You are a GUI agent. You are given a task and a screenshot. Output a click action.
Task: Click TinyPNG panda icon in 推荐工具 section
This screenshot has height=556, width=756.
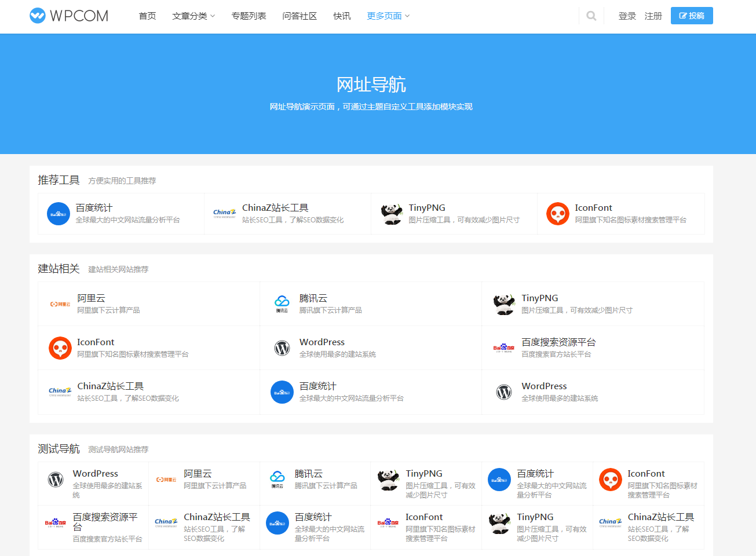click(x=392, y=214)
